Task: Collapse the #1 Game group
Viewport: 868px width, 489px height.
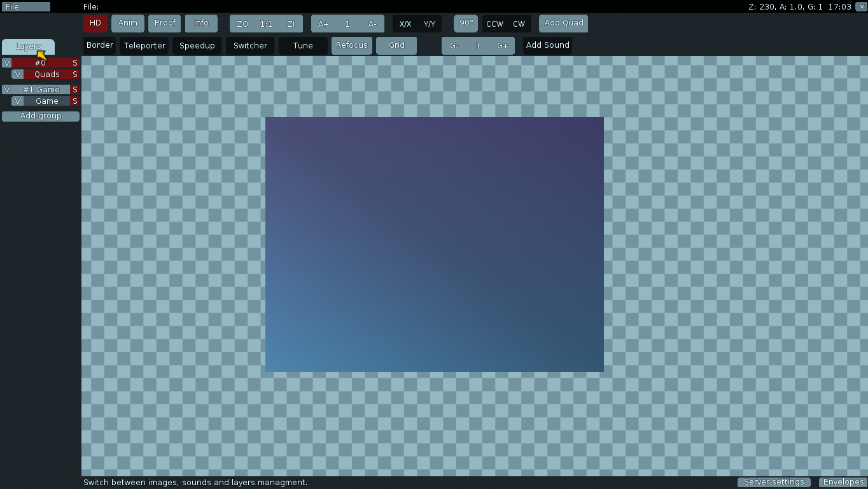Action: (x=41, y=90)
